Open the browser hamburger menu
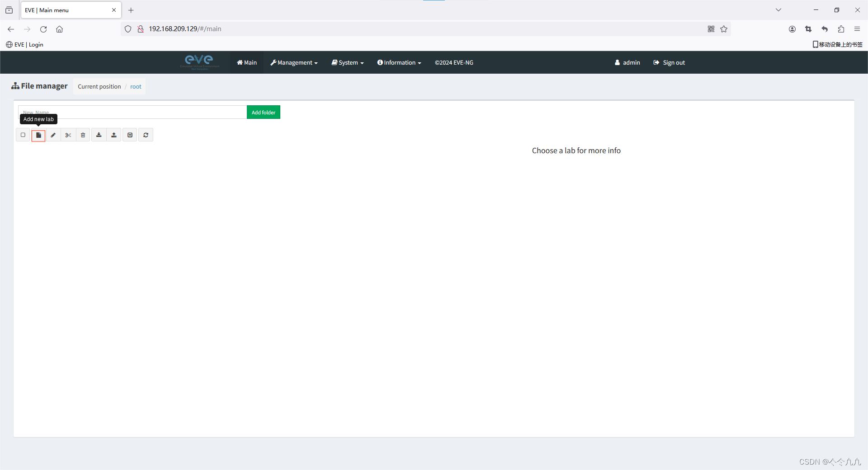 tap(857, 29)
